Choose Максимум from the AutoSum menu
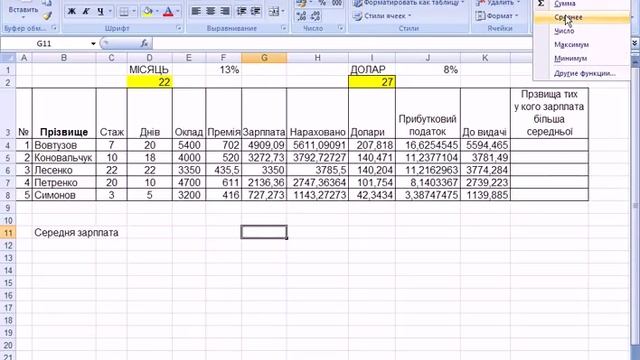 (x=582, y=44)
